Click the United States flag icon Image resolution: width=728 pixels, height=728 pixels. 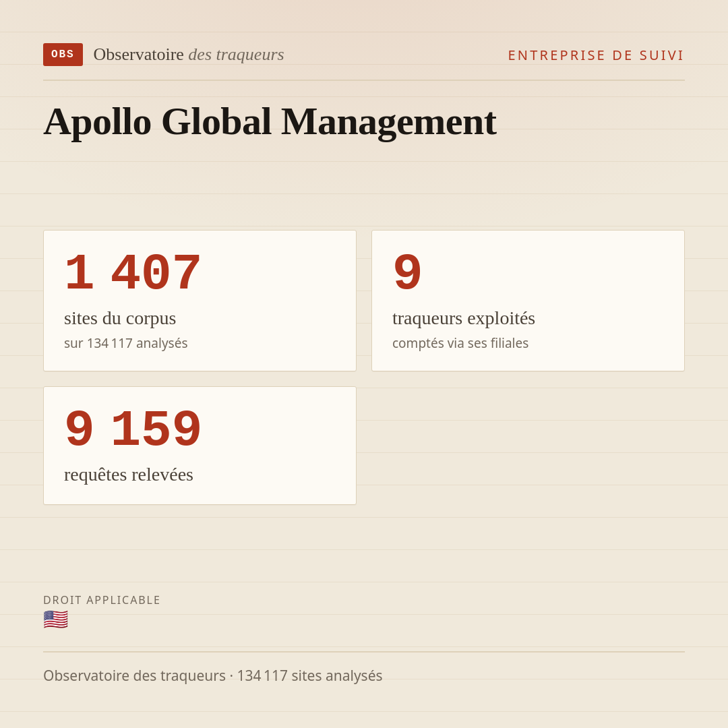pos(56,620)
